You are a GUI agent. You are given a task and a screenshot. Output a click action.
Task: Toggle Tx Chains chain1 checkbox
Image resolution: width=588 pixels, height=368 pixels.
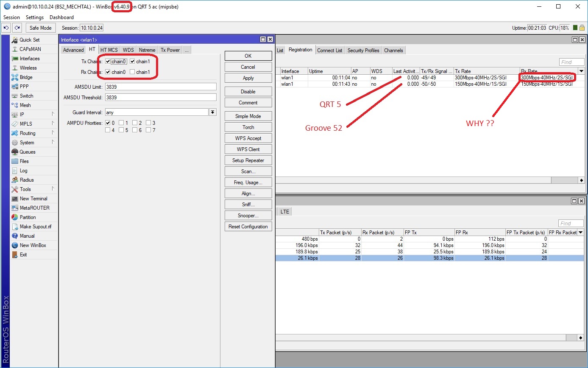[133, 62]
